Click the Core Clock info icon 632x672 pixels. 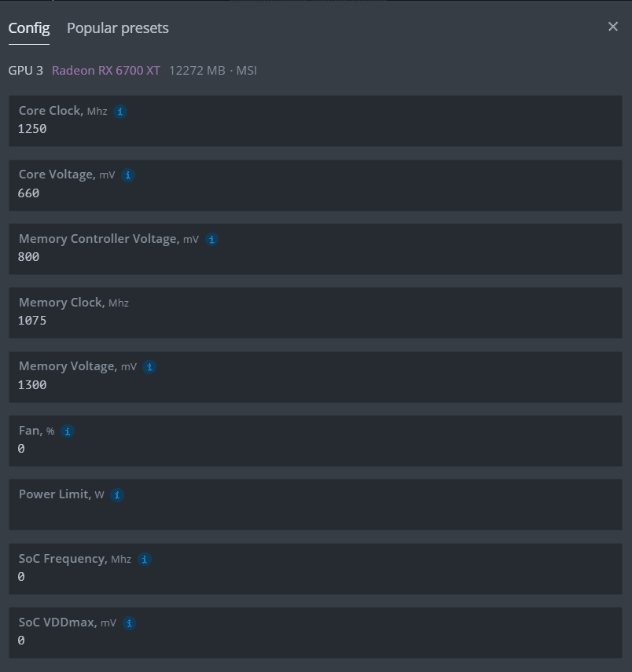(120, 112)
